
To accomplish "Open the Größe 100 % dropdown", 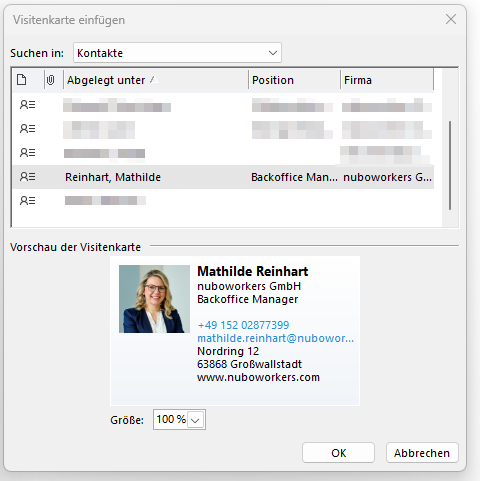I will click(x=195, y=420).
